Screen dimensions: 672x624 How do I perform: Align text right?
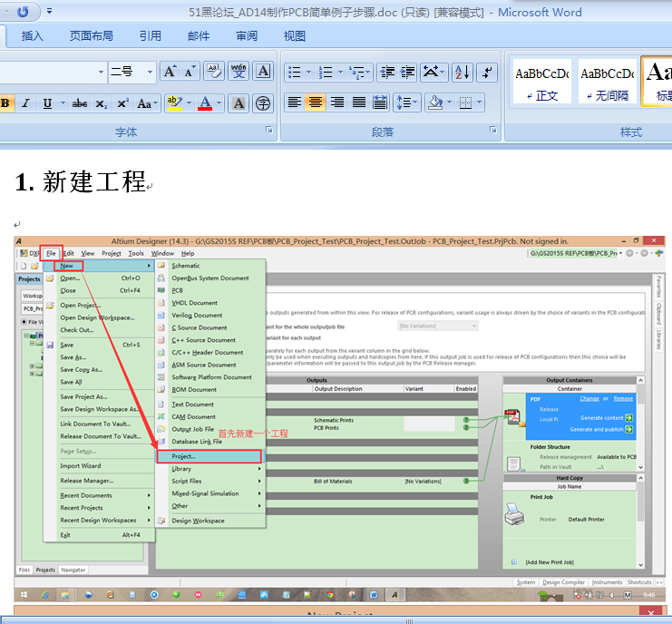click(x=336, y=102)
